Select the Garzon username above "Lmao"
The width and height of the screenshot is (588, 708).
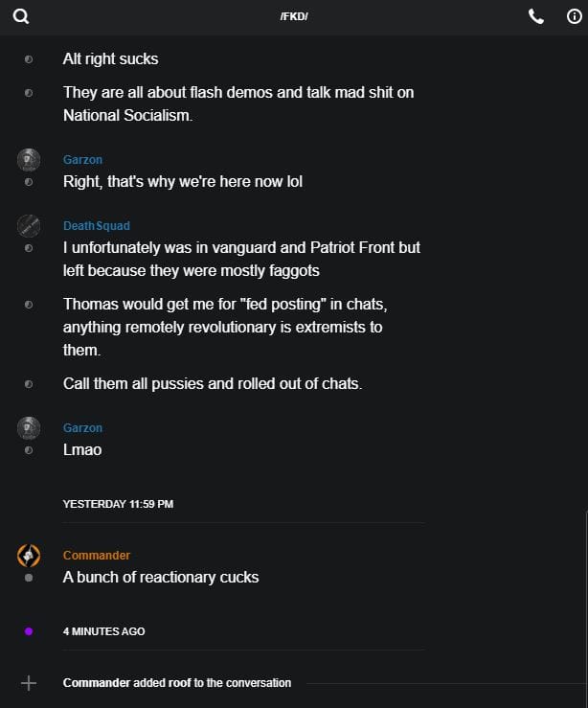point(82,428)
